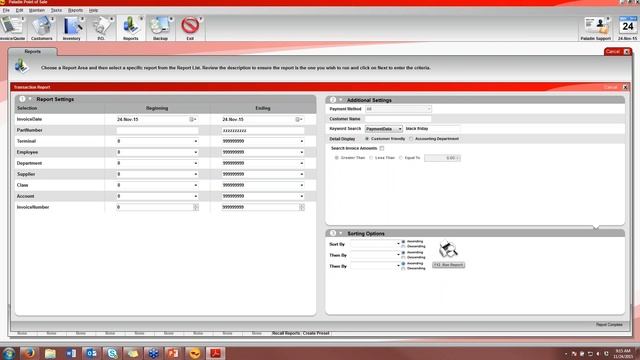Increment the Ending InvoiceNumber stepper
The height and width of the screenshot is (360, 640).
(x=302, y=206)
